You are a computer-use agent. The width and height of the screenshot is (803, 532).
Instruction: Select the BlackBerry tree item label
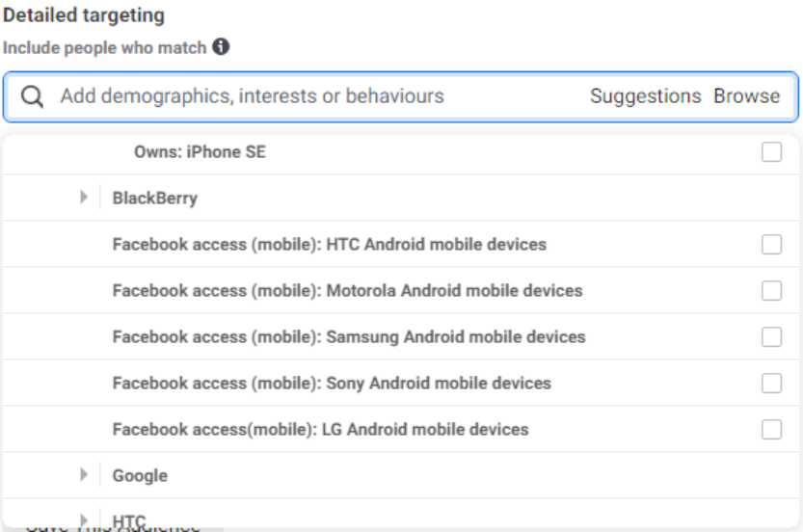tap(154, 199)
